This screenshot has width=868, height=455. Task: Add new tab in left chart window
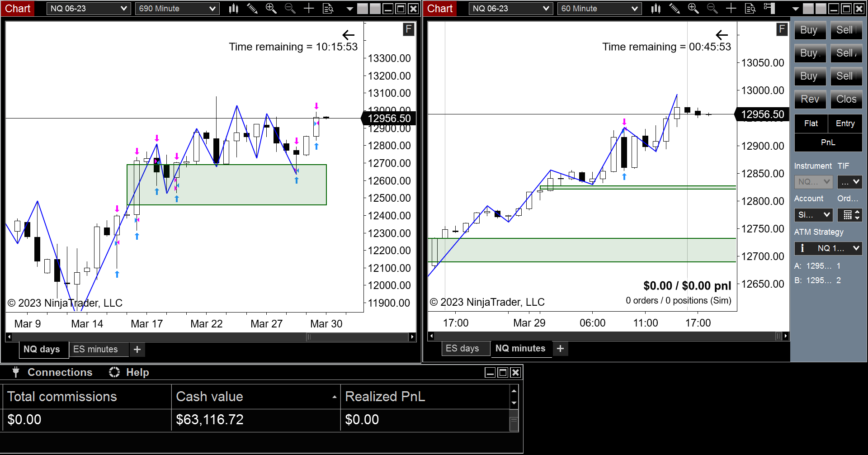click(137, 349)
